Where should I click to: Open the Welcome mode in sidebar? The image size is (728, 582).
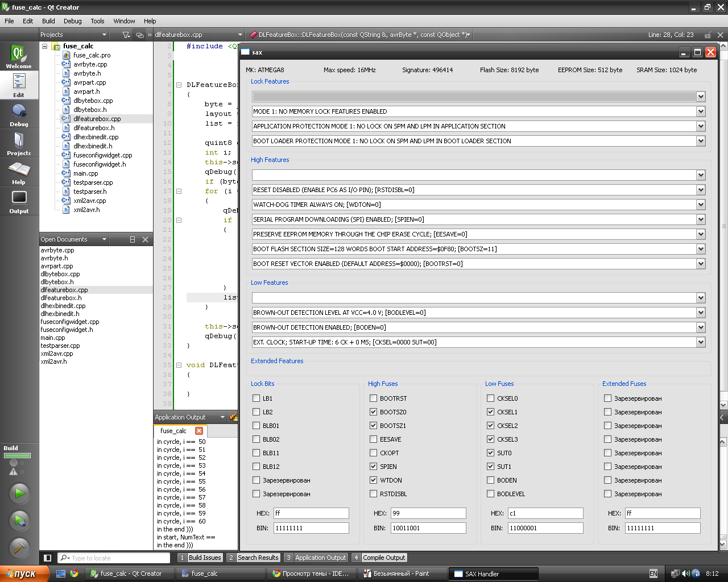coord(19,56)
